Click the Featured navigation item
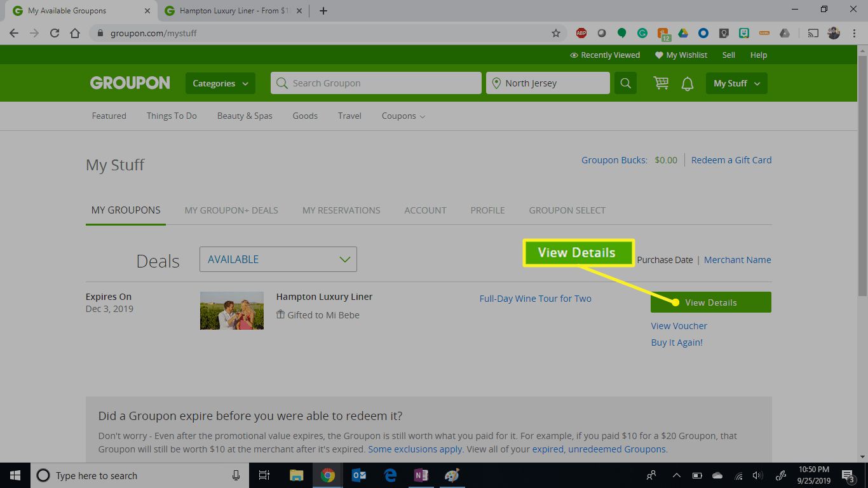 109,116
